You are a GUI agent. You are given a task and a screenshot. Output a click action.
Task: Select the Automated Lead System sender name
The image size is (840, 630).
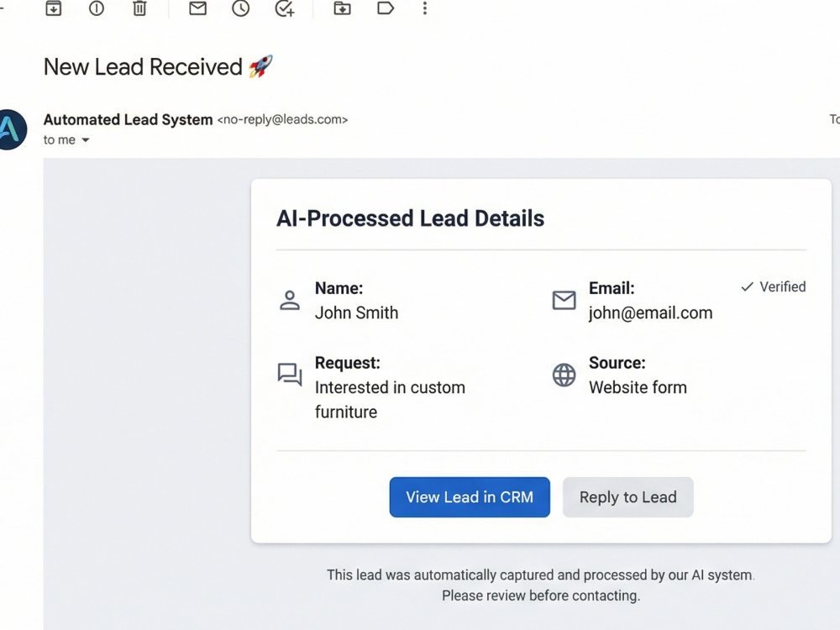tap(128, 119)
